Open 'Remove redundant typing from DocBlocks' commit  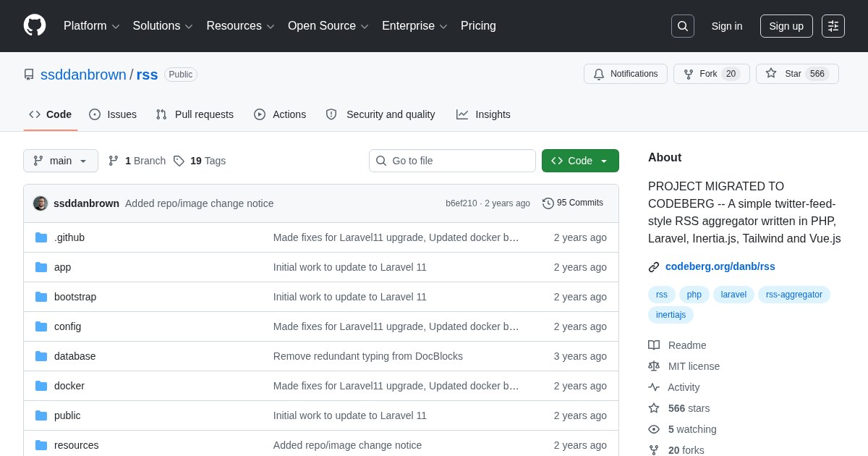point(368,356)
